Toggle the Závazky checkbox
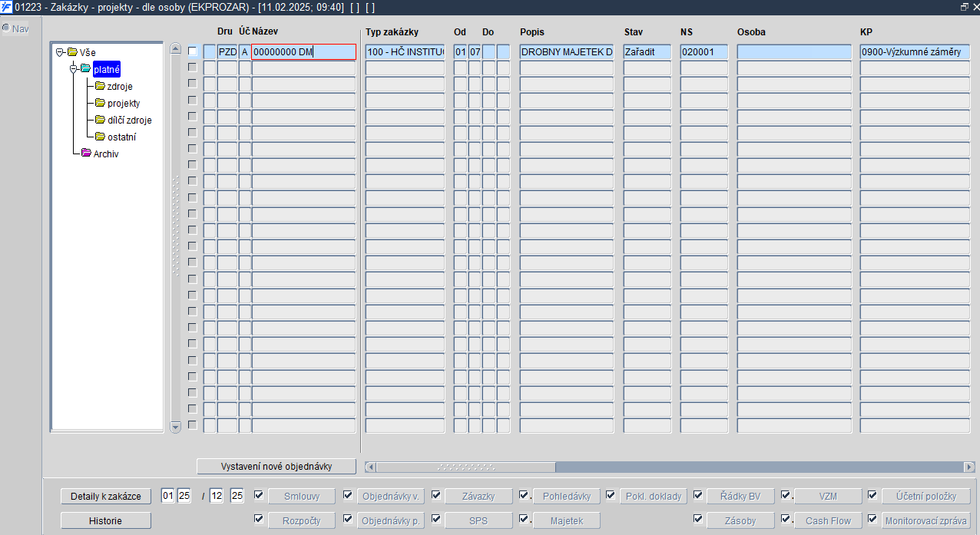The height and width of the screenshot is (535, 980). pyautogui.click(x=436, y=495)
